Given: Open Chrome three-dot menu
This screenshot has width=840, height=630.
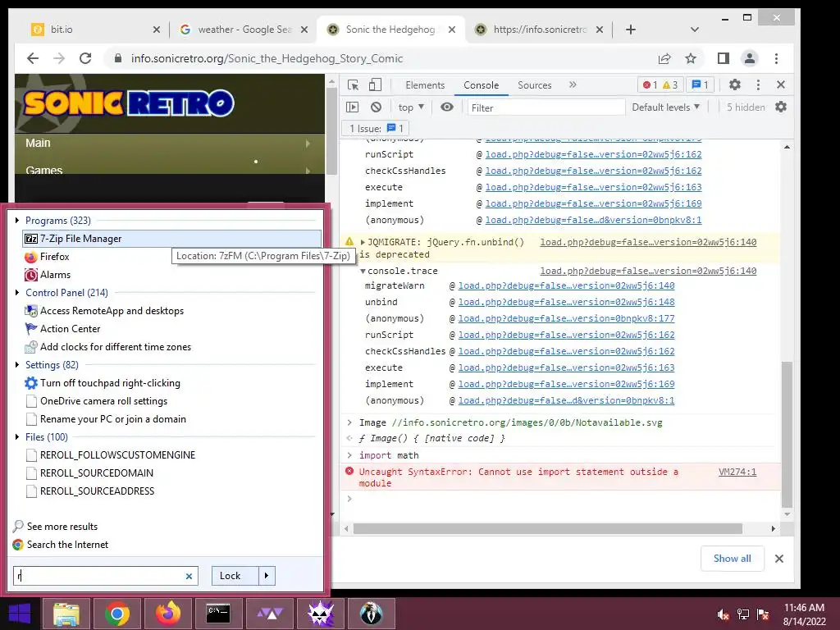Looking at the screenshot, I should [776, 58].
